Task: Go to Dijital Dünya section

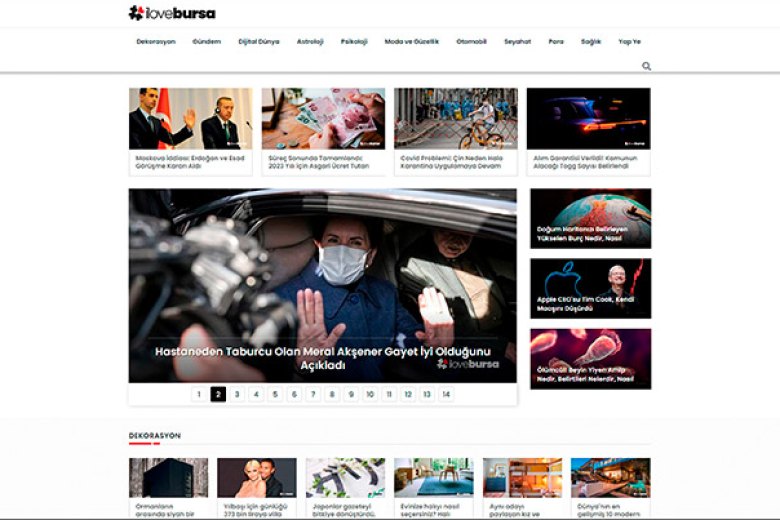Action: pyautogui.click(x=259, y=42)
